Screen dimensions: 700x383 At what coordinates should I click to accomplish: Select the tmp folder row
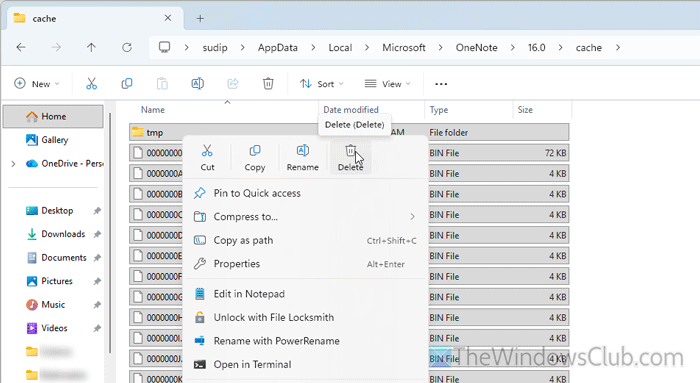coord(349,133)
